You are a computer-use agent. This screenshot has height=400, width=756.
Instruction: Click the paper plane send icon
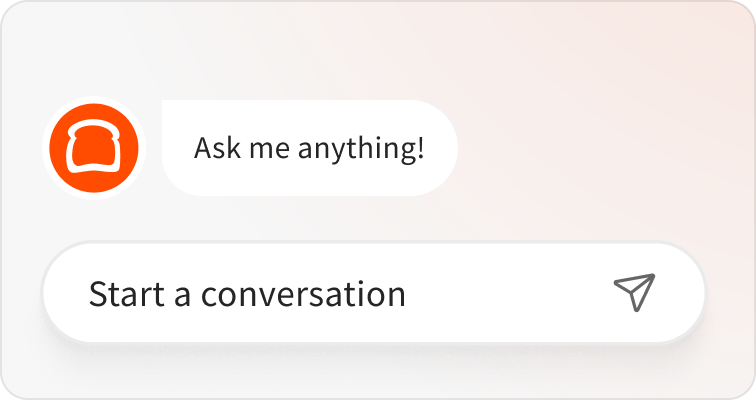[x=634, y=292]
